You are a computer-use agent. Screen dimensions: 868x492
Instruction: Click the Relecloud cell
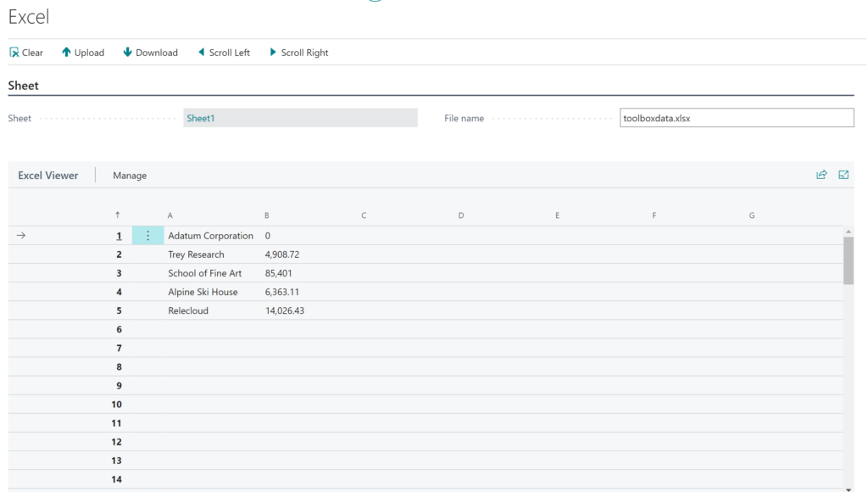188,311
